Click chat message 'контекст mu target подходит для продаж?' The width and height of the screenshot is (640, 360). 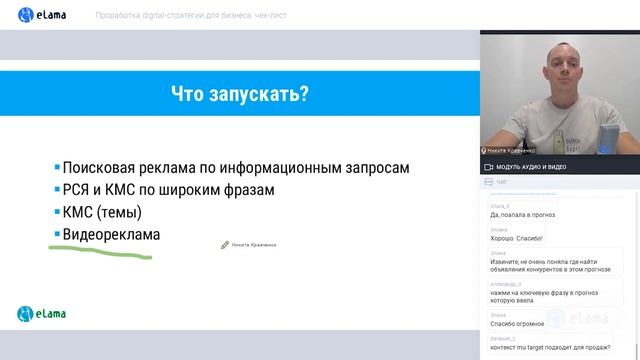pos(550,347)
